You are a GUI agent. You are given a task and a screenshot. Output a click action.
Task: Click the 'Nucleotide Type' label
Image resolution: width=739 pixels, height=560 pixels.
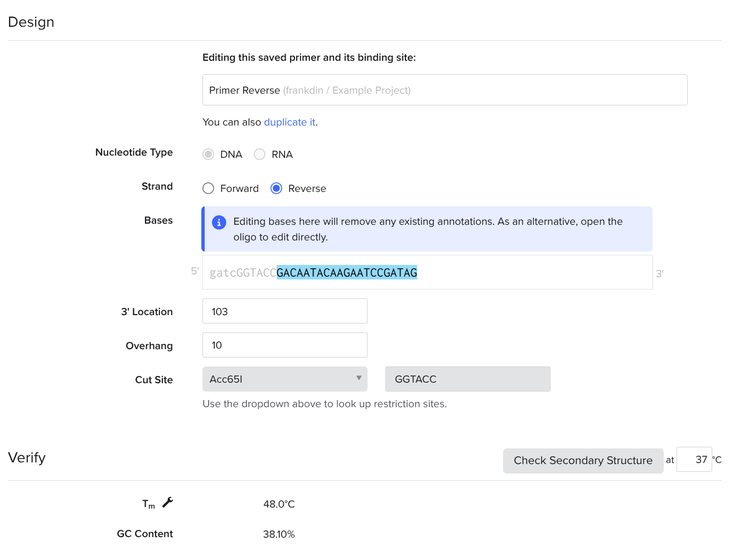click(x=134, y=152)
